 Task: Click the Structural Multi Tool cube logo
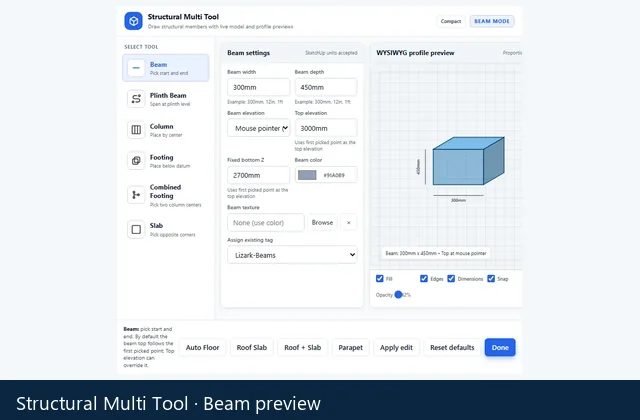(x=133, y=21)
